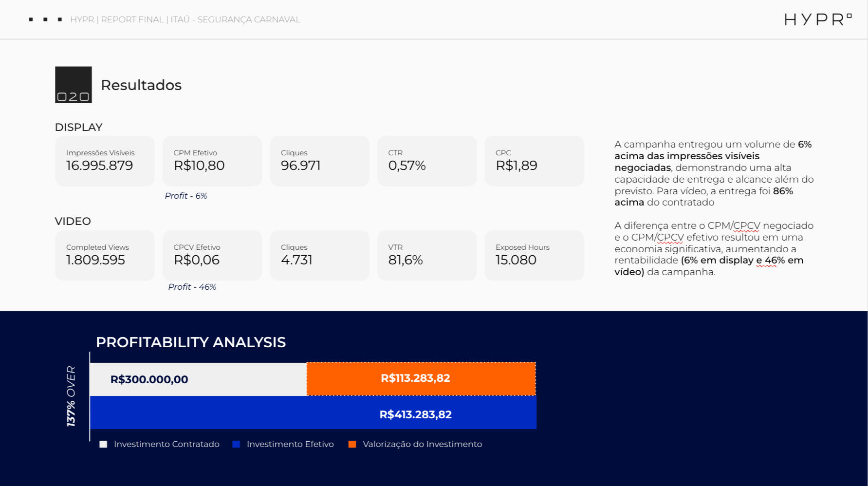Viewport: 868px width, 486px height.
Task: Click the first square dot in the header
Action: tap(31, 19)
